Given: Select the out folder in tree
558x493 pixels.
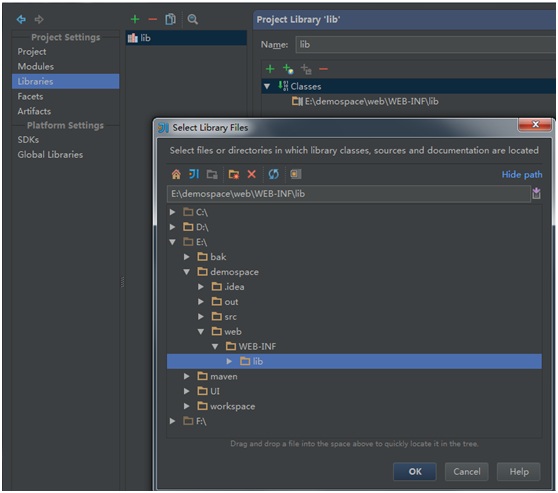Looking at the screenshot, I should (231, 302).
